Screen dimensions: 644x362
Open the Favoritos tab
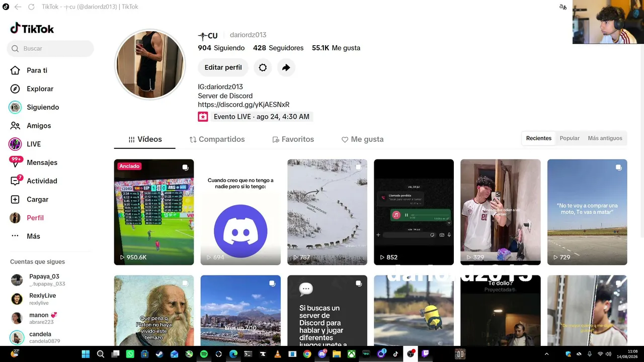[293, 139]
